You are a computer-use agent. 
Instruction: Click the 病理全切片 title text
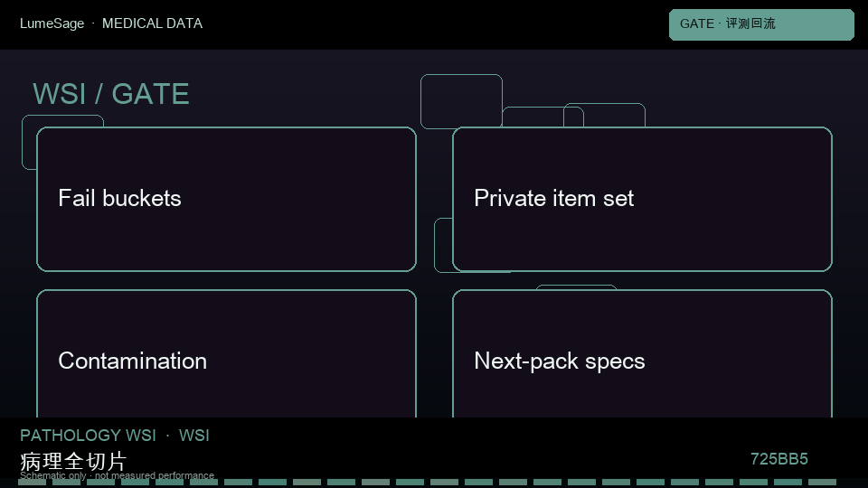[73, 461]
